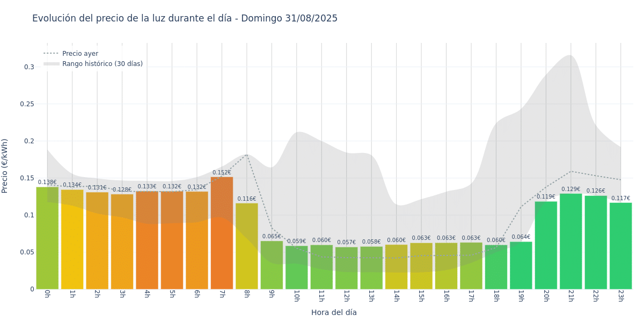Toggle the "Rango histórico (30 días)" legend entry
The image size is (644, 322).
[93, 64]
